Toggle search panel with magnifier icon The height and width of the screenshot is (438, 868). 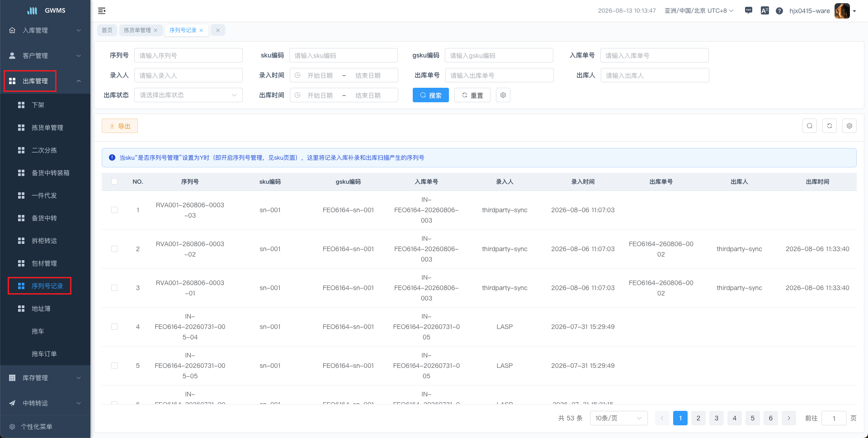[810, 126]
